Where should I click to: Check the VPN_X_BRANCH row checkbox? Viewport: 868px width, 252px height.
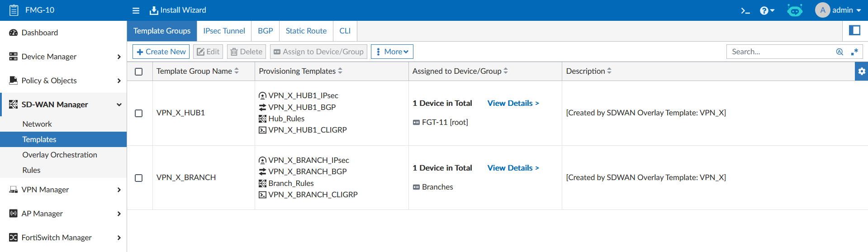(139, 178)
